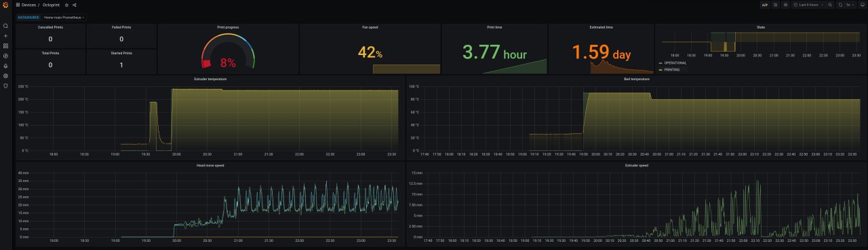Cycle view mode with monitor icon

[863, 5]
